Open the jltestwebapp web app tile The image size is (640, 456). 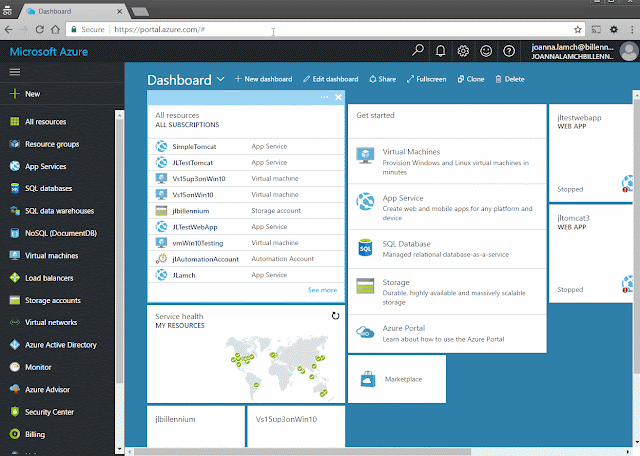(x=591, y=153)
